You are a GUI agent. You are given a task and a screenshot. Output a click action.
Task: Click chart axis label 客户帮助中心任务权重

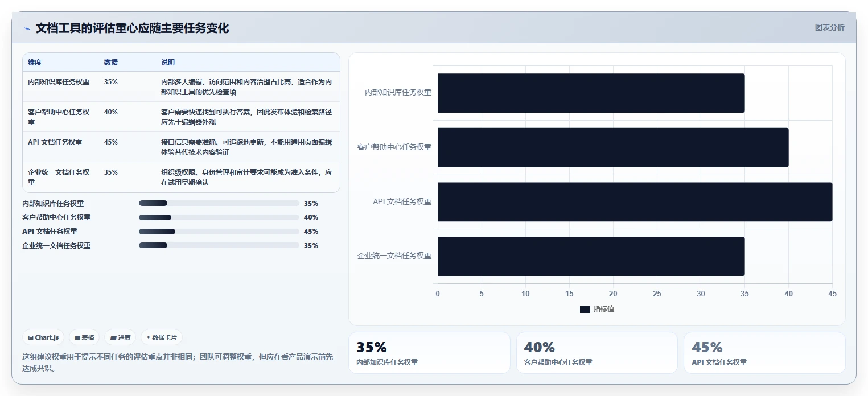(x=394, y=147)
